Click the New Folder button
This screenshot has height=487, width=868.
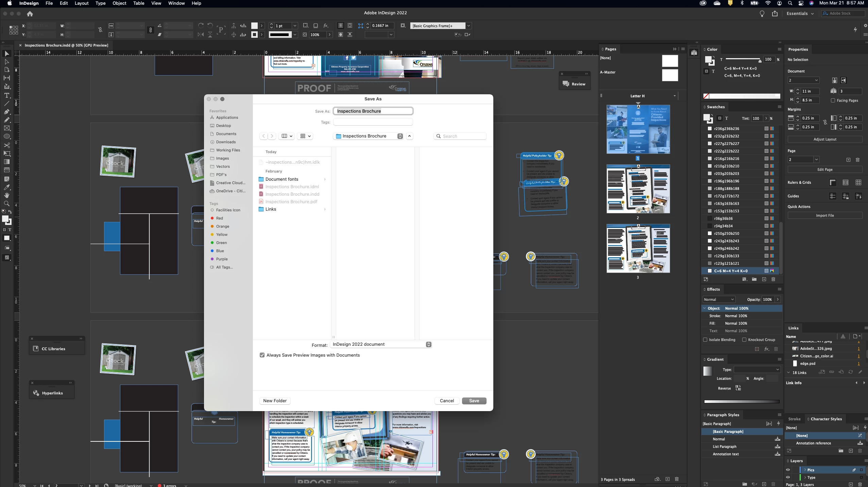pyautogui.click(x=275, y=401)
